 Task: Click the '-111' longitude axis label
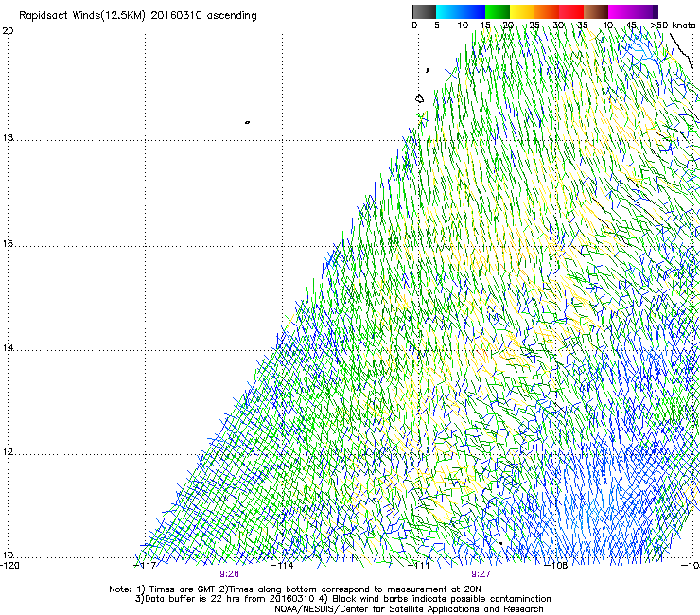tap(419, 566)
